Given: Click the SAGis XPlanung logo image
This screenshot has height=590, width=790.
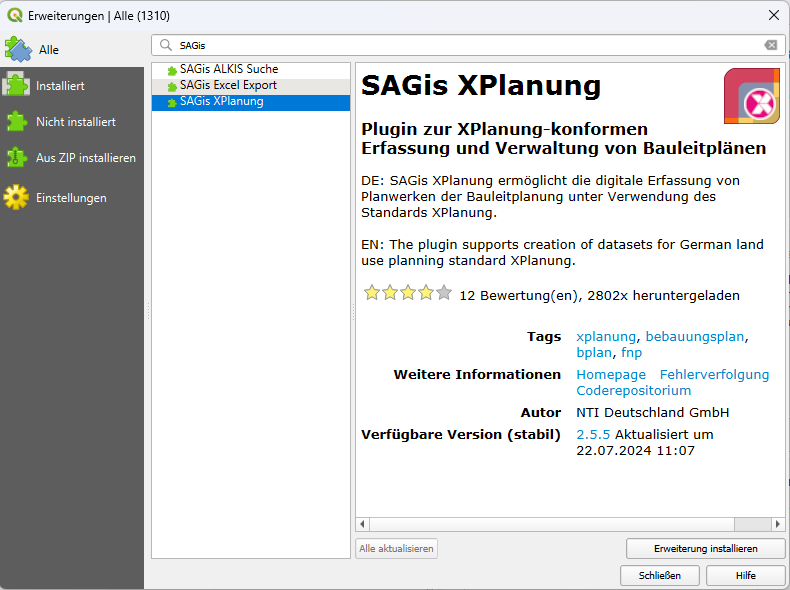Looking at the screenshot, I should [x=752, y=96].
